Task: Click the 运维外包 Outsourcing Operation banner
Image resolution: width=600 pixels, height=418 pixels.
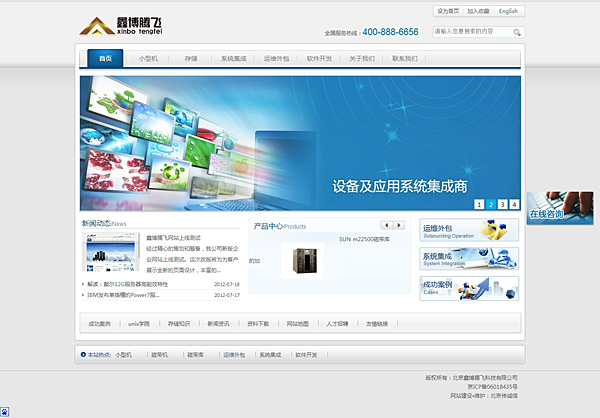Action: coord(469,231)
